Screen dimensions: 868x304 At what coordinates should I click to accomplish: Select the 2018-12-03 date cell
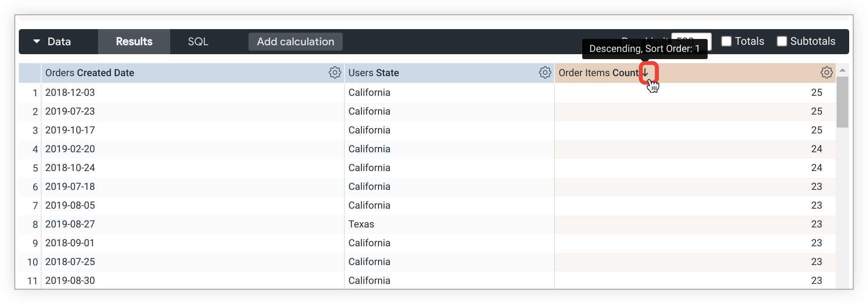click(70, 93)
